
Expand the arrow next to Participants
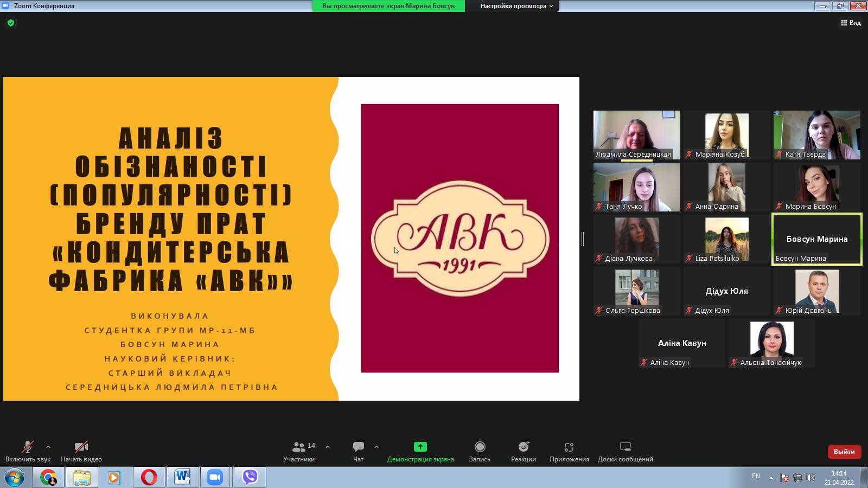coord(328,447)
